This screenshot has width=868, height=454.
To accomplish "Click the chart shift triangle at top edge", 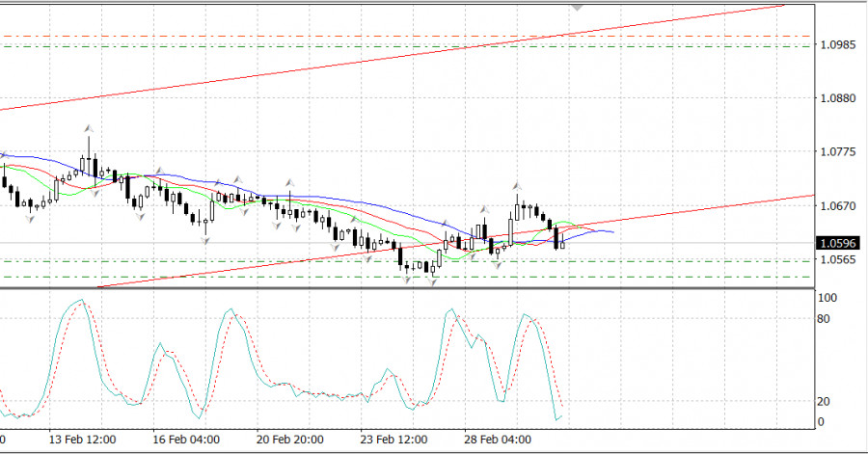I will [x=578, y=6].
